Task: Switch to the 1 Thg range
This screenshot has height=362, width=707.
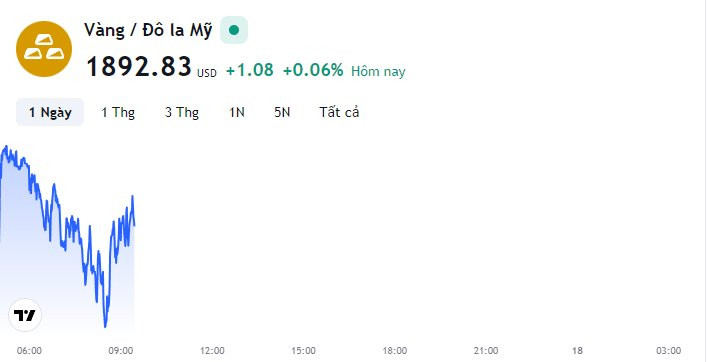Action: pos(118,112)
